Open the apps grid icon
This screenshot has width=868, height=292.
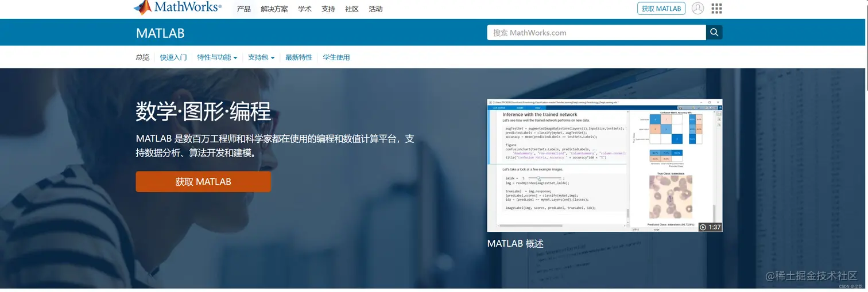[x=716, y=9]
